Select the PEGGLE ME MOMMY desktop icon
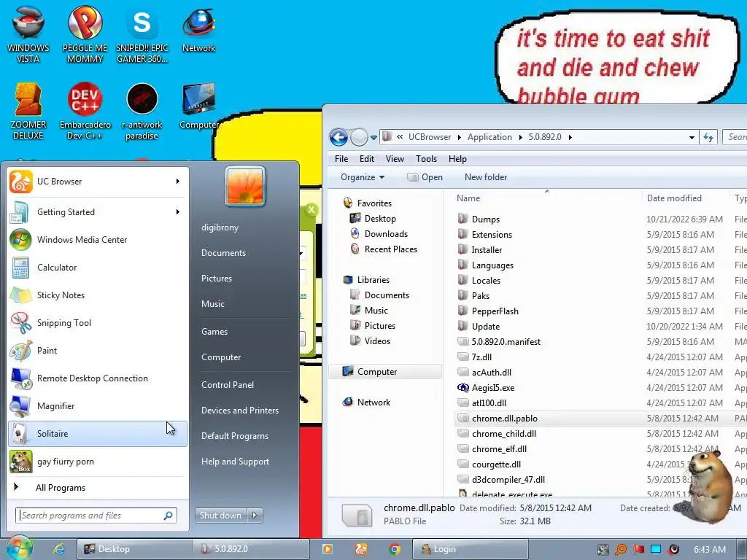Screen dimensions: 747x560 [85, 34]
